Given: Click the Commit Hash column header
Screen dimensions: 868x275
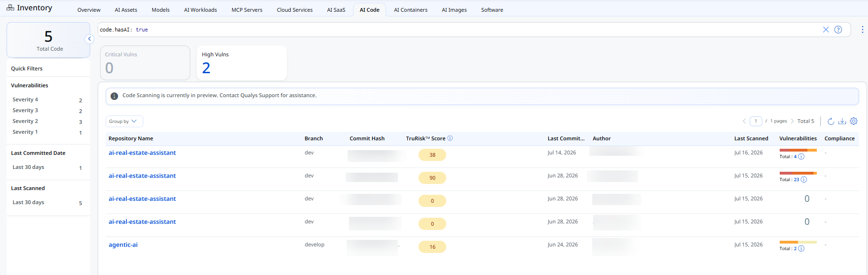Looking at the screenshot, I should (x=367, y=138).
